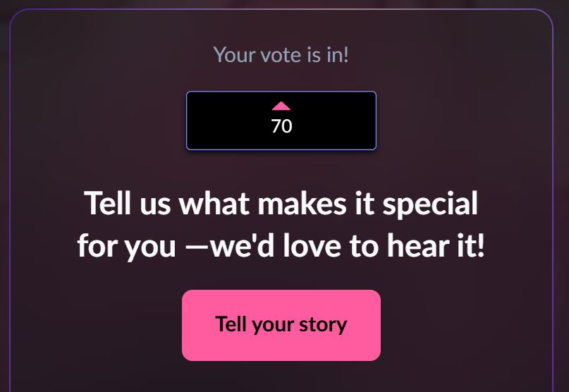Click the "for you —we'd love to hear it!" line
This screenshot has width=569, height=392.
click(x=281, y=245)
